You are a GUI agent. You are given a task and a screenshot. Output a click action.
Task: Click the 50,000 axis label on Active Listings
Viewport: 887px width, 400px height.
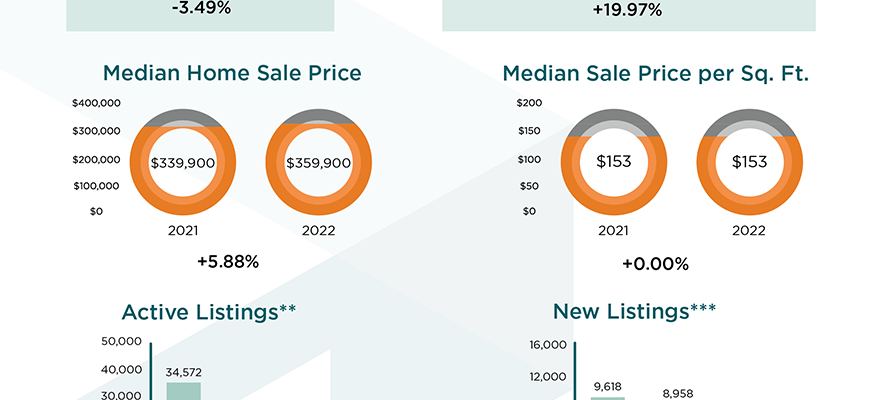122,341
